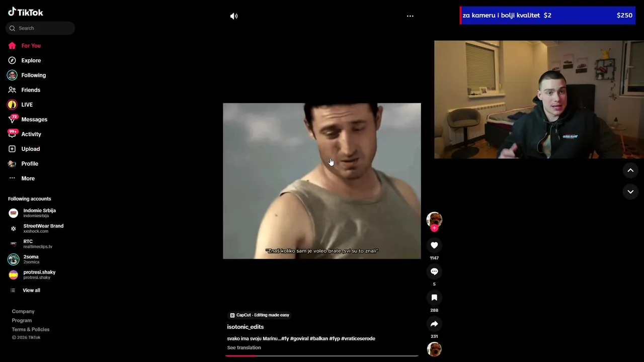Open comments with speech bubble icon
This screenshot has height=362, width=644.
point(434,271)
